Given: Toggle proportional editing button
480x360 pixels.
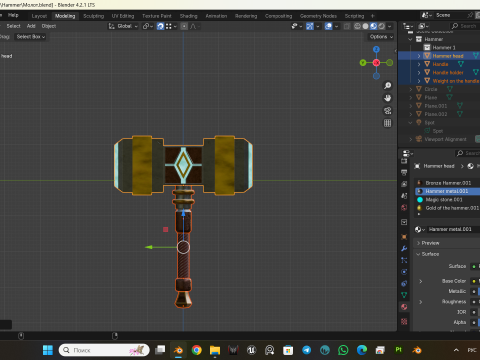Looking at the screenshot, I should (184, 26).
